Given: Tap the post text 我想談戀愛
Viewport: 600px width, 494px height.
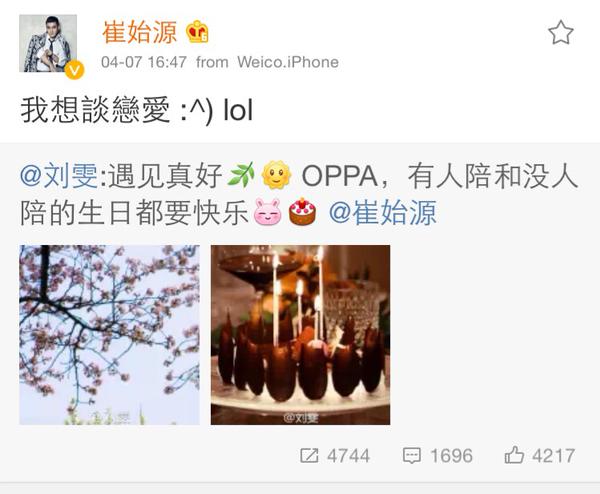Looking at the screenshot, I should point(95,110).
